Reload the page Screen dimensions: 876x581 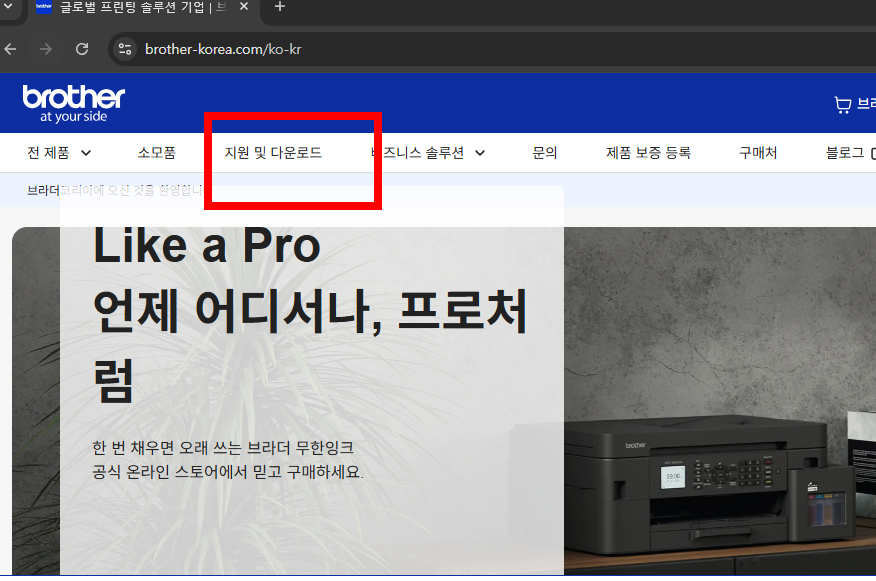point(82,48)
